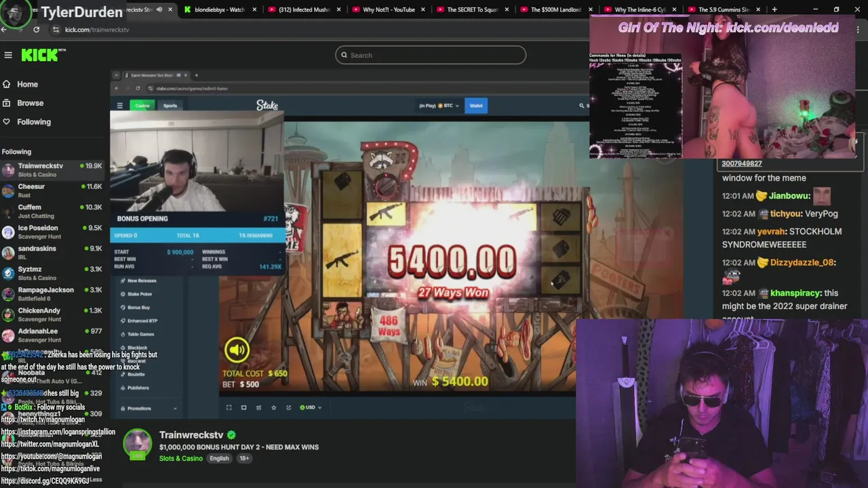Open RampageJackson Battlefield 6 channel
Screen dimensions: 868x488
point(53,294)
